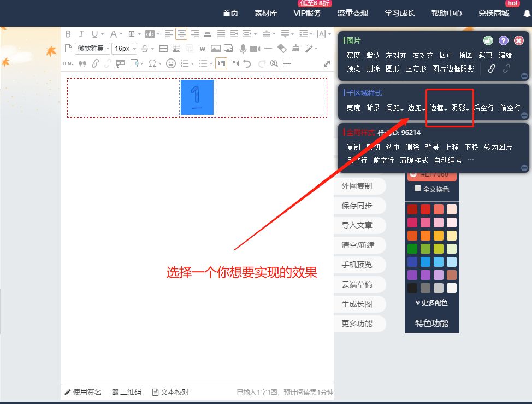The width and height of the screenshot is (532, 404).
Task: Expand editor to fullscreen mode
Action: click(x=327, y=63)
